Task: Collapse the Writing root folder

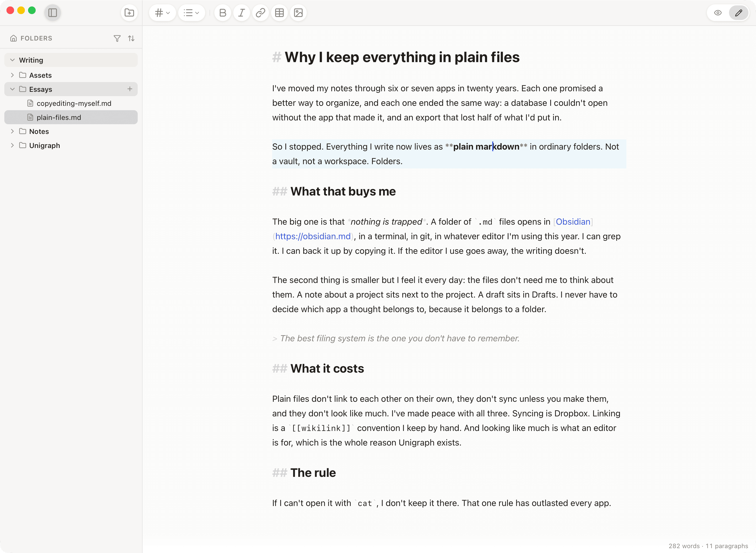Action: click(12, 60)
